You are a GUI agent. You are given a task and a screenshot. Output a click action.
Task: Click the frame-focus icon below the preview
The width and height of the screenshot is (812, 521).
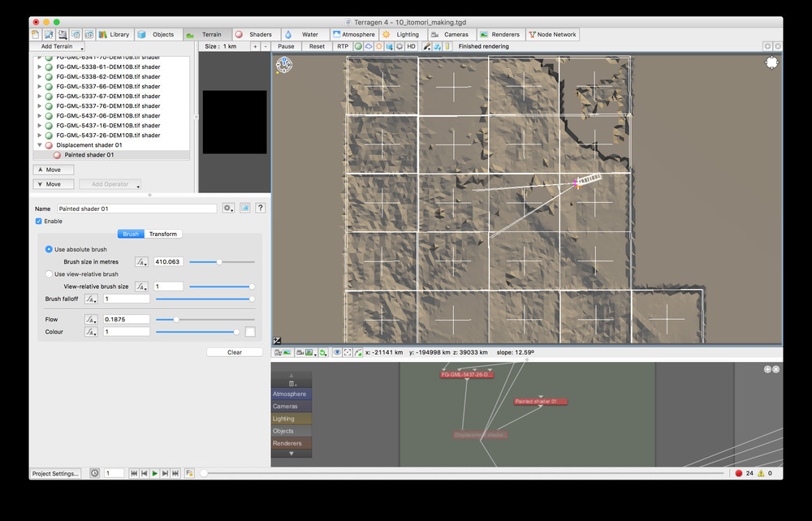click(348, 353)
